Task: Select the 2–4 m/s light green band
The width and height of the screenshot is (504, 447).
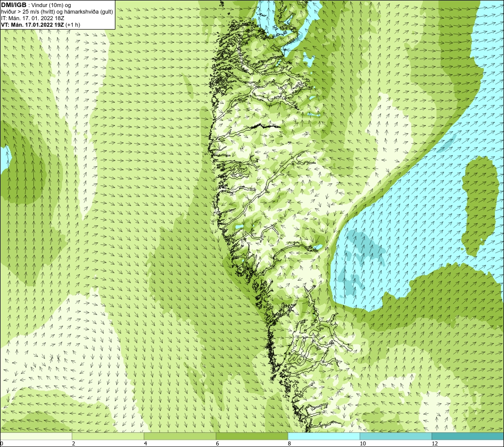Action: (x=108, y=436)
